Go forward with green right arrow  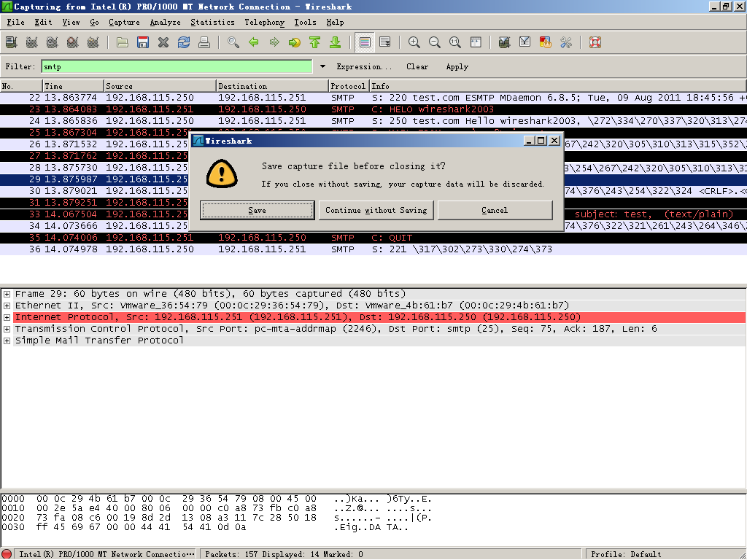pyautogui.click(x=274, y=42)
